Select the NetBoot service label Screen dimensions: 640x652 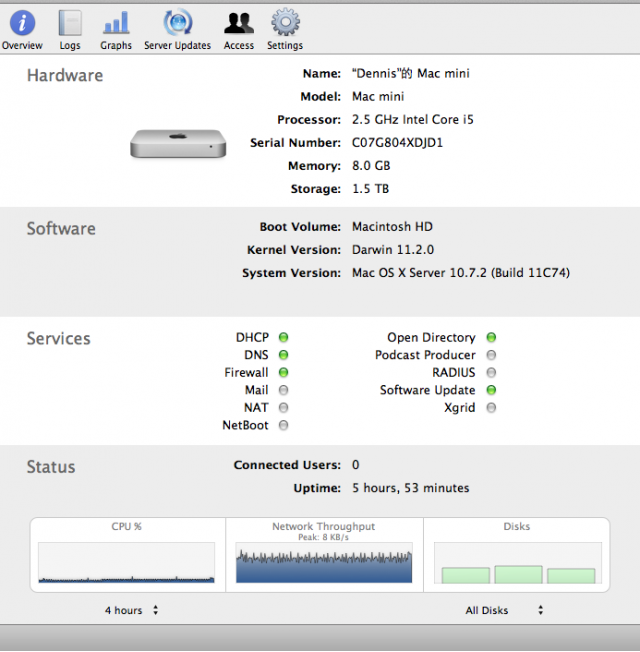(245, 425)
